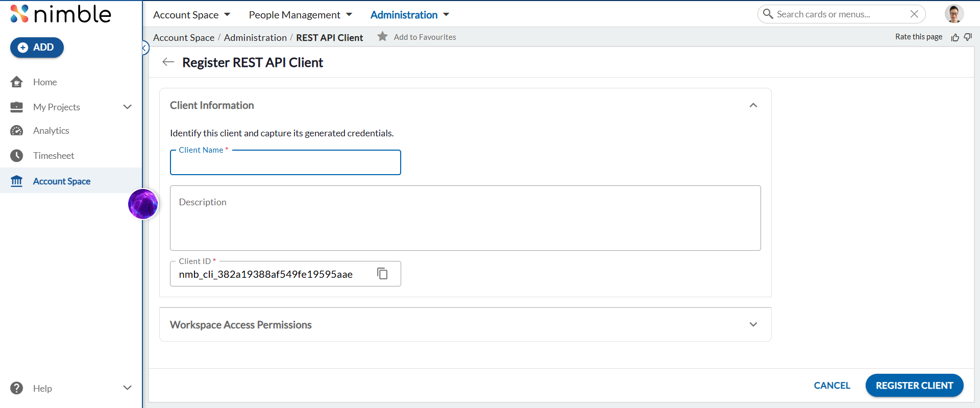
Task: Click the Add to Favourites star icon
Action: [382, 36]
